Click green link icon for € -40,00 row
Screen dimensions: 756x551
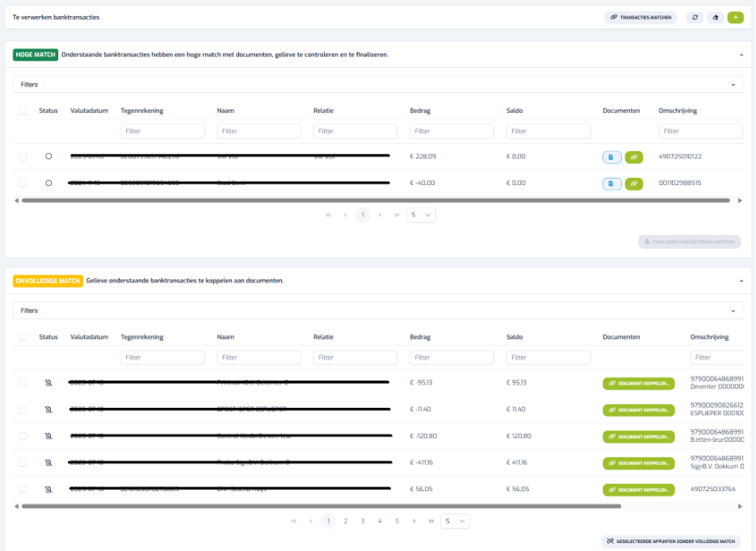[634, 184]
